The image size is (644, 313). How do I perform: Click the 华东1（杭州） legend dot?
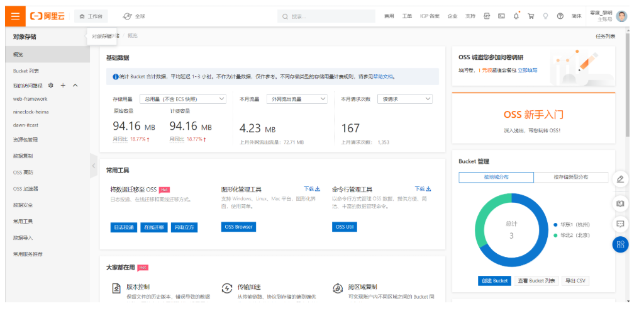coord(556,225)
